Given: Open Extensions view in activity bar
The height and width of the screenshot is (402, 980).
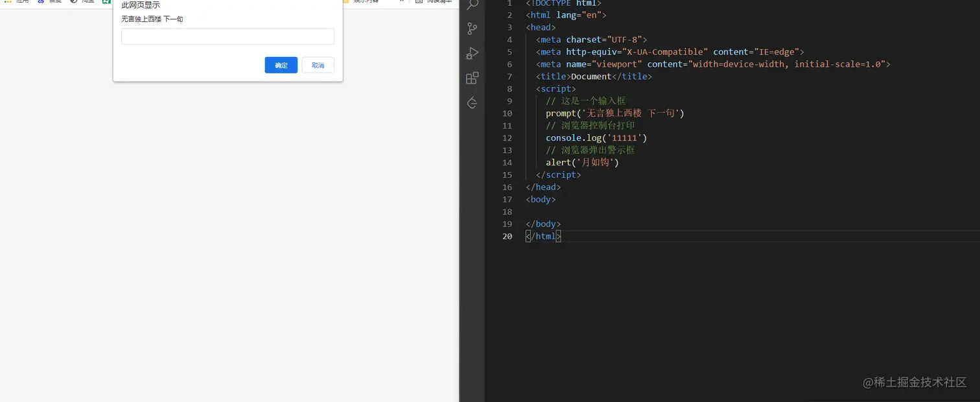Looking at the screenshot, I should point(472,78).
